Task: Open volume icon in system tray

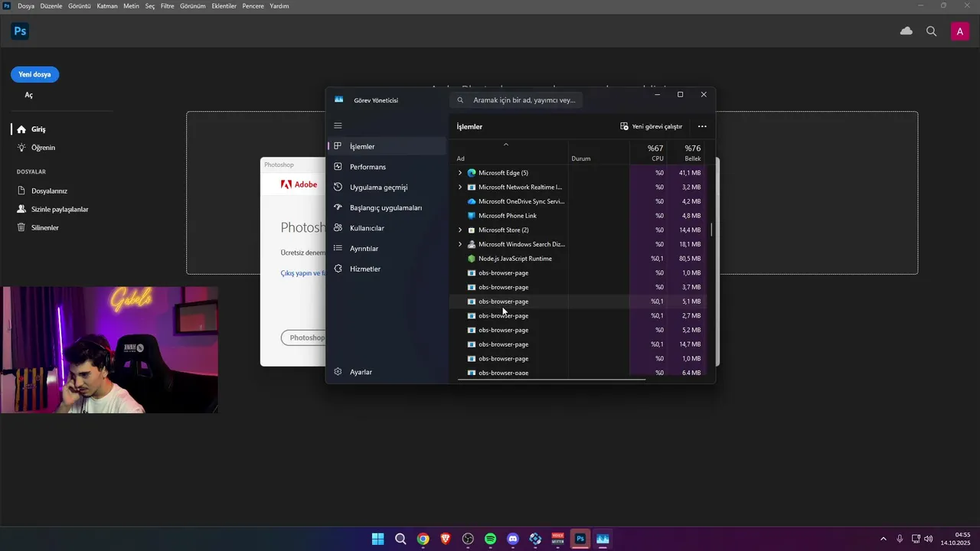Action: [x=929, y=539]
